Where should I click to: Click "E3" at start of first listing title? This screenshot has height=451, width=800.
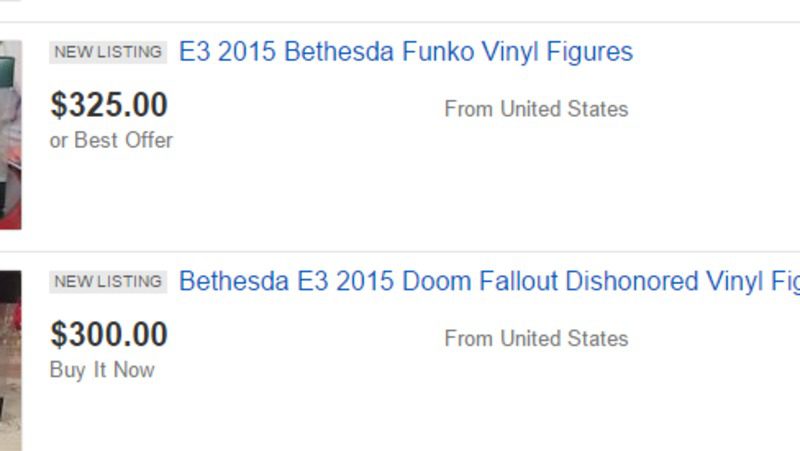coord(194,52)
